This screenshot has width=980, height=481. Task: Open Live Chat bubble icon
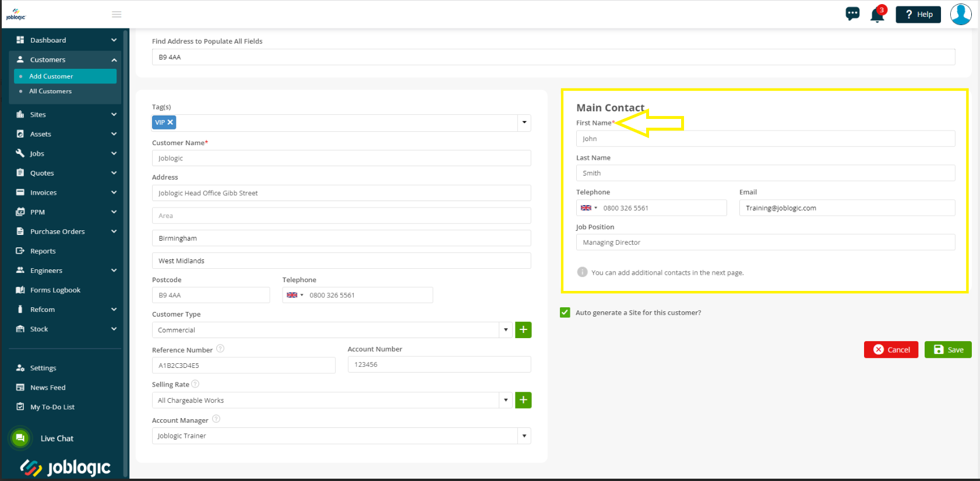pos(20,438)
